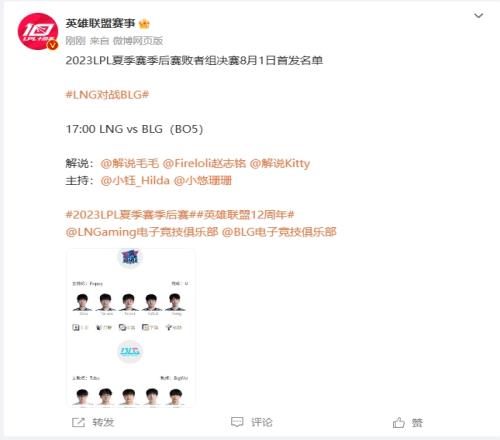Click the LPL 10 years profile avatar
Screen dimensions: 500x440
click(38, 31)
